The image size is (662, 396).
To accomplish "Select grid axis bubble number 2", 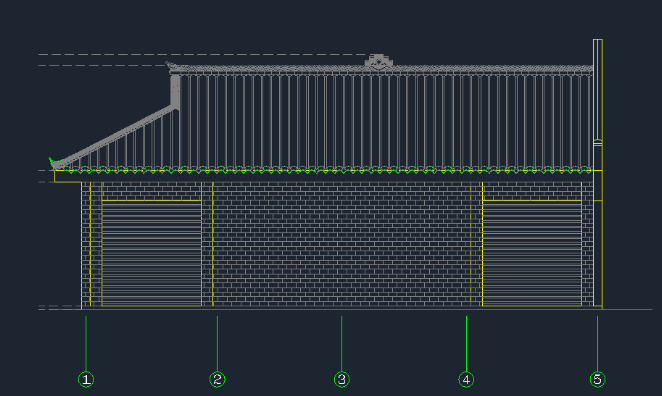I will coord(217,379).
